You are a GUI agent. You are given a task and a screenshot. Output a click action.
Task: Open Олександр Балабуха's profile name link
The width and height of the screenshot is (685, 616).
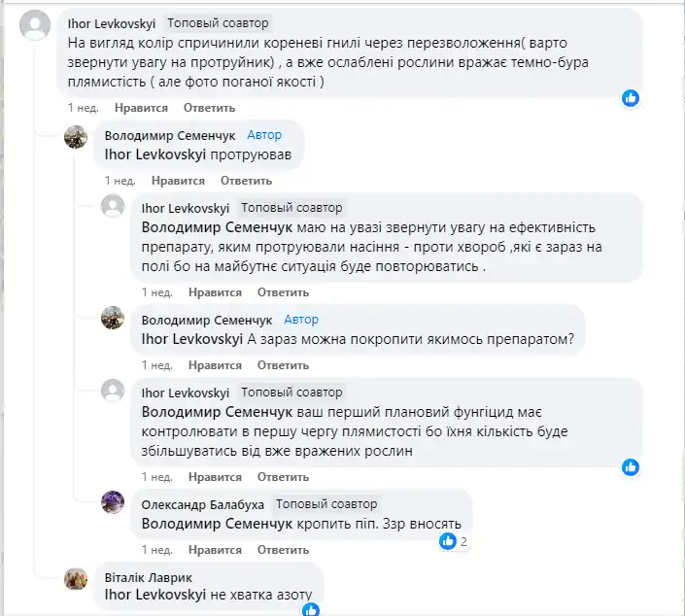click(x=203, y=504)
